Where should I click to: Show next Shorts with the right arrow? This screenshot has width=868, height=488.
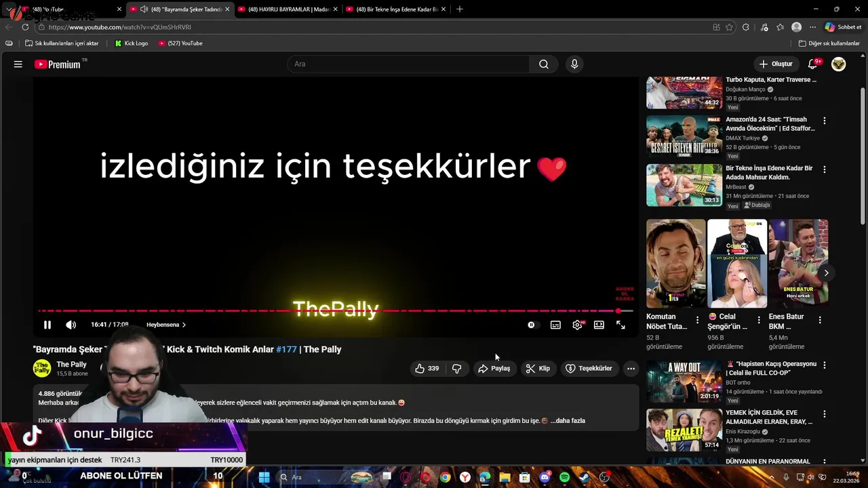[826, 272]
